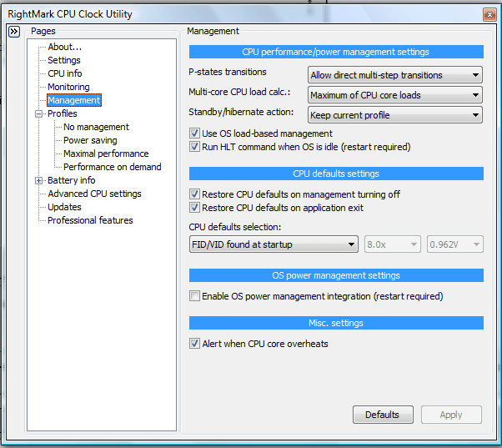Open the Multi-core CPU load calc dropdown
502x448 pixels.
click(x=394, y=95)
